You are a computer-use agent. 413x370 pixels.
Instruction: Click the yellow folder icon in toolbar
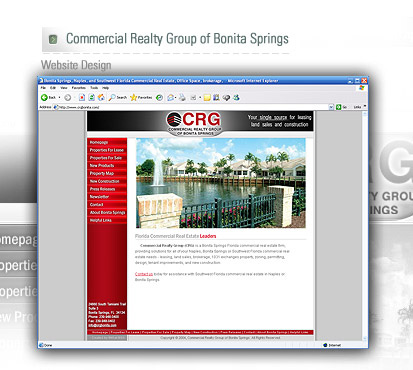(x=207, y=97)
